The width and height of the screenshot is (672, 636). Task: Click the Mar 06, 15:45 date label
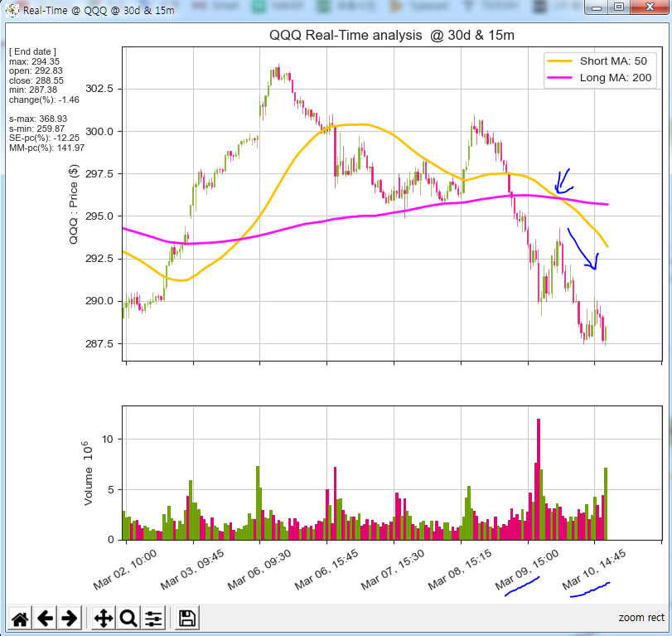(326, 570)
